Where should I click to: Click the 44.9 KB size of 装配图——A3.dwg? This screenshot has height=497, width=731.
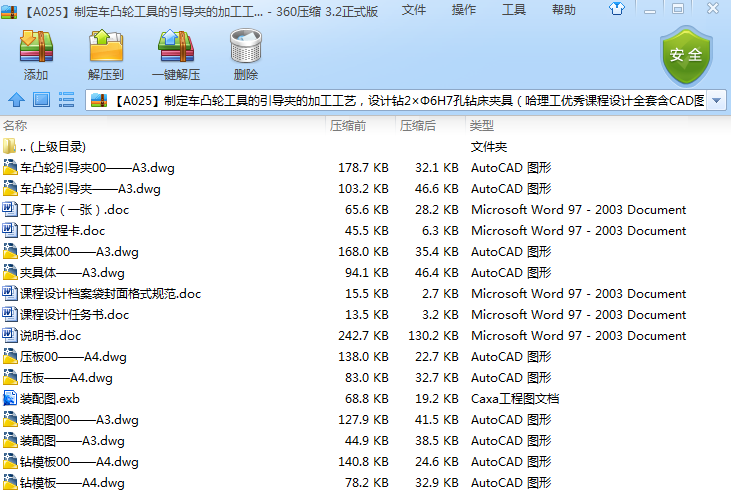tap(366, 441)
